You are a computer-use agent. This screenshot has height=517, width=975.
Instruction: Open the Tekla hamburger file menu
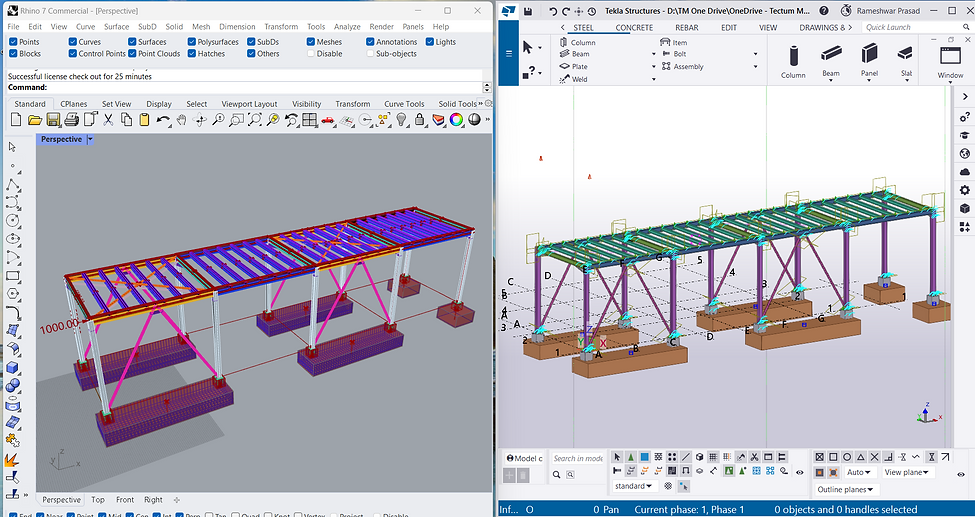tap(509, 54)
